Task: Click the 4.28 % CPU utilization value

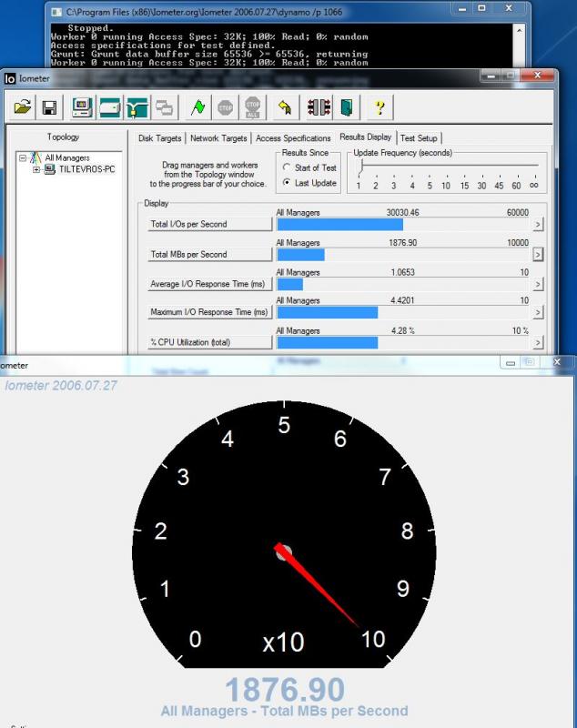Action: pyautogui.click(x=402, y=330)
